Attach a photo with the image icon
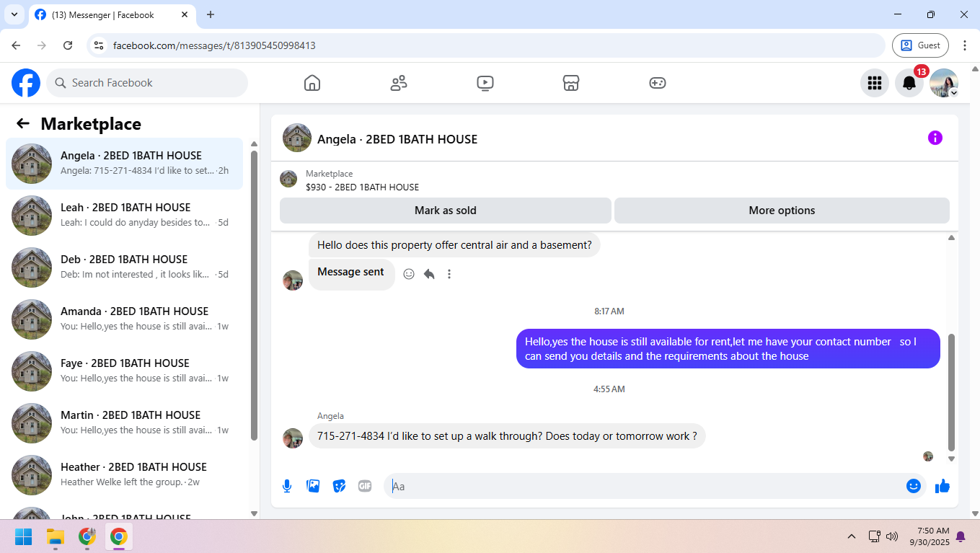Viewport: 980px width, 553px height. (313, 486)
